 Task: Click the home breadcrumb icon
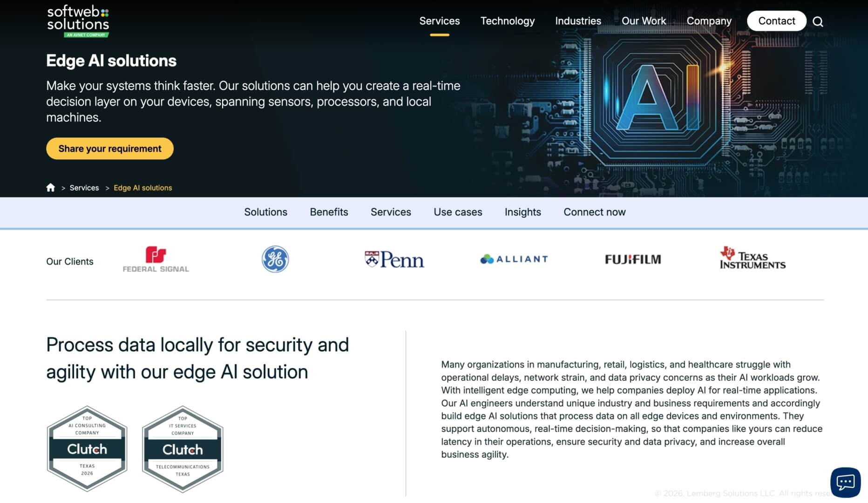(x=51, y=188)
